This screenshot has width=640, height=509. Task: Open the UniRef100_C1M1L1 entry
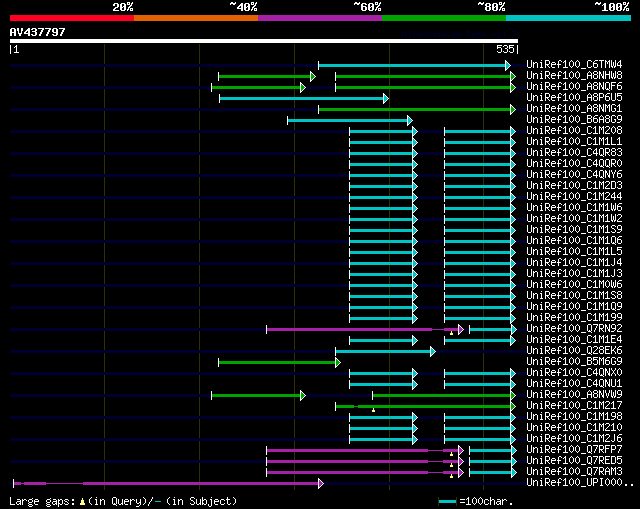[x=574, y=142]
